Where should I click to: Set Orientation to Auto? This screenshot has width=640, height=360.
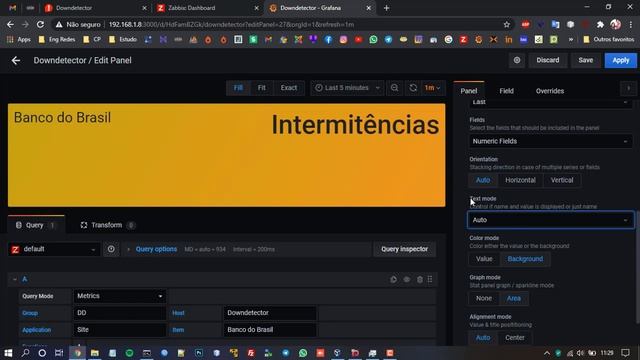click(x=483, y=180)
